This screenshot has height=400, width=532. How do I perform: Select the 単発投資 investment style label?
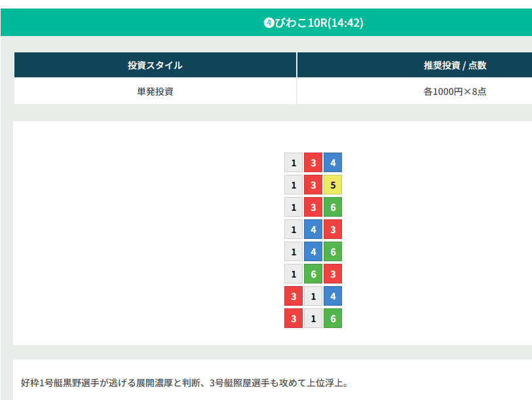click(155, 91)
